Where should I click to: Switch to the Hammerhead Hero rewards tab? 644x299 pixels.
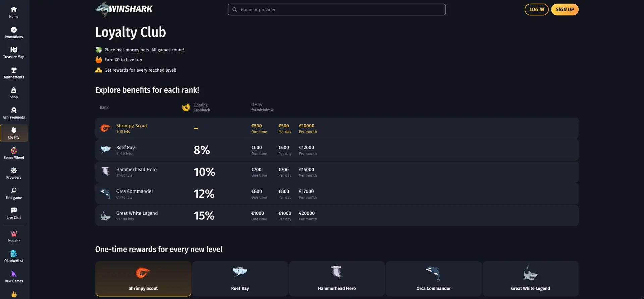(337, 279)
